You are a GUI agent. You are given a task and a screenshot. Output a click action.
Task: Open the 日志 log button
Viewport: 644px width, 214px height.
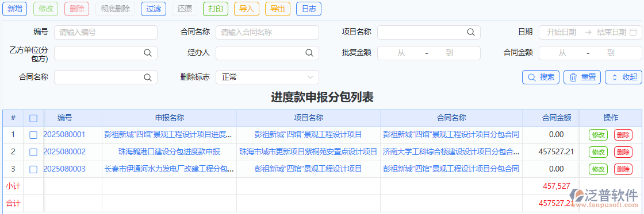point(309,9)
